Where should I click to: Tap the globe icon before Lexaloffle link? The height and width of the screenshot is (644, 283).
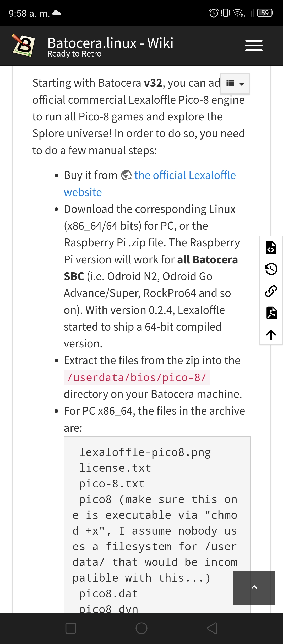click(x=126, y=175)
